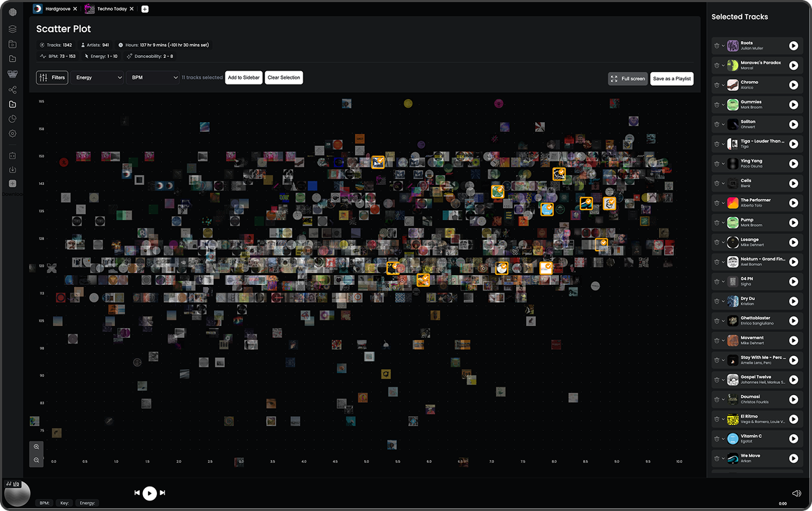Close the Techno Today tab
Image resolution: width=812 pixels, height=511 pixels.
[x=132, y=9]
